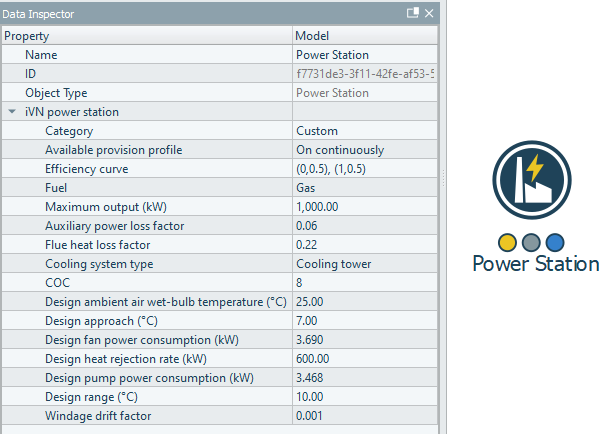Edit Auxiliary power loss factor 0.06
The image size is (609, 434).
click(365, 226)
